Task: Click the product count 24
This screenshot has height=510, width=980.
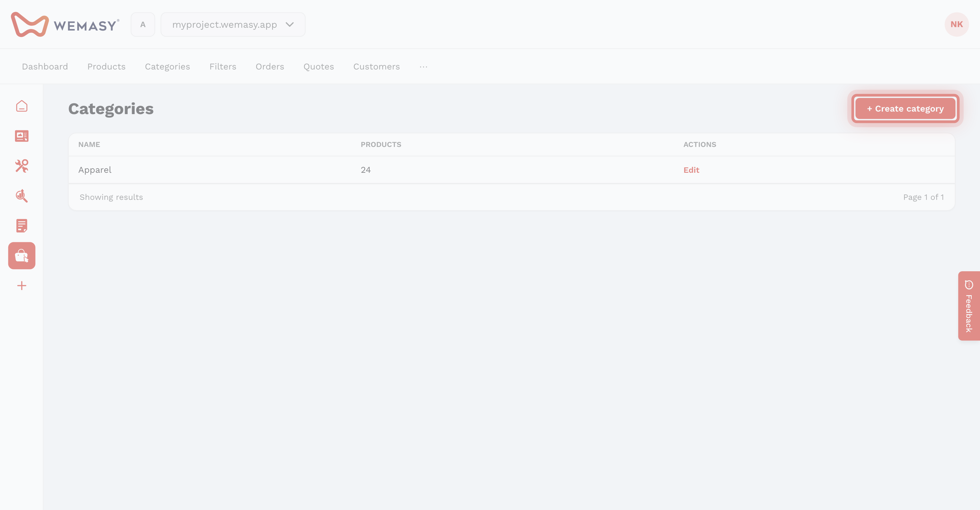Action: coord(366,170)
